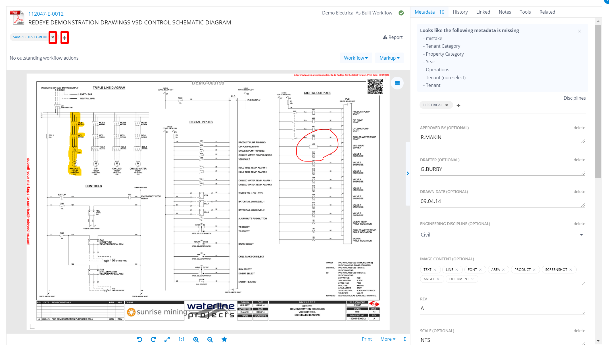Image resolution: width=609 pixels, height=364 pixels.
Task: Switch to the Tools tab
Action: point(525,12)
